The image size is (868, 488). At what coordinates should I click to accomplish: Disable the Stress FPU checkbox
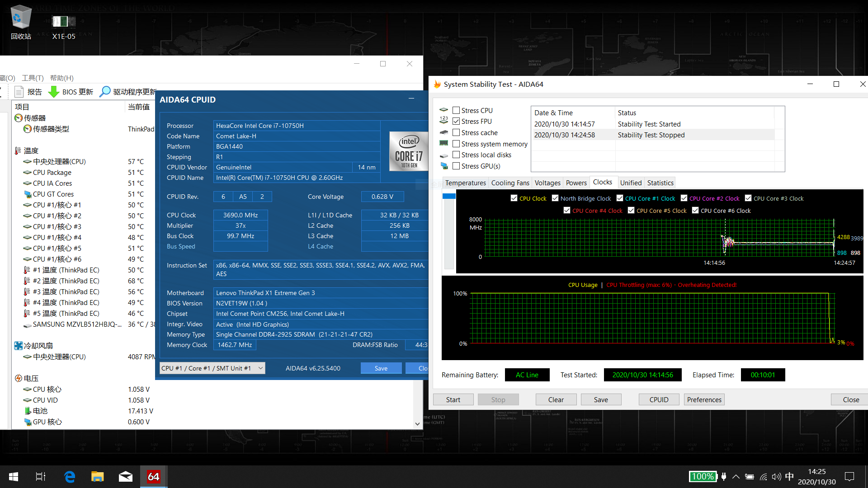pyautogui.click(x=456, y=121)
